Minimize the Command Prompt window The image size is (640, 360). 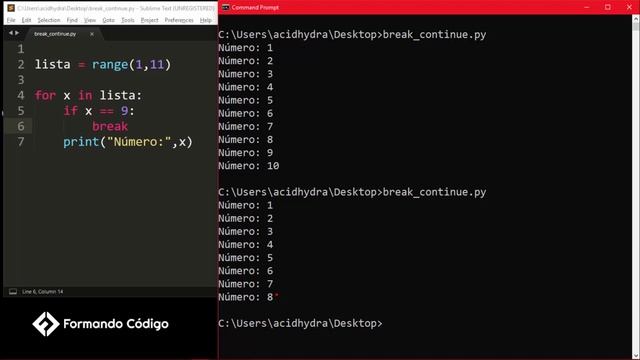pos(587,7)
